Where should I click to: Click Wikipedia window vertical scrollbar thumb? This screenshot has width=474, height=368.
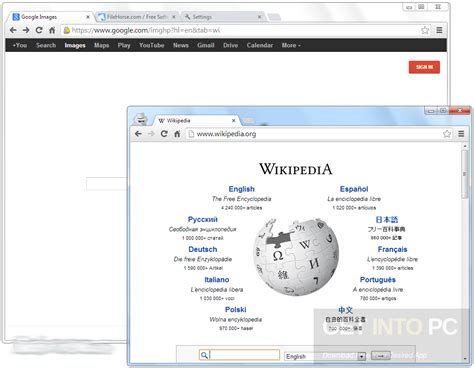465,174
